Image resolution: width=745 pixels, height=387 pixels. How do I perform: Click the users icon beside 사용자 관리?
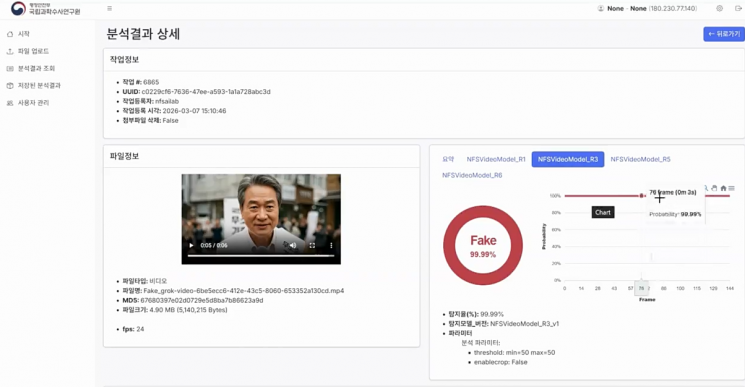(x=10, y=103)
